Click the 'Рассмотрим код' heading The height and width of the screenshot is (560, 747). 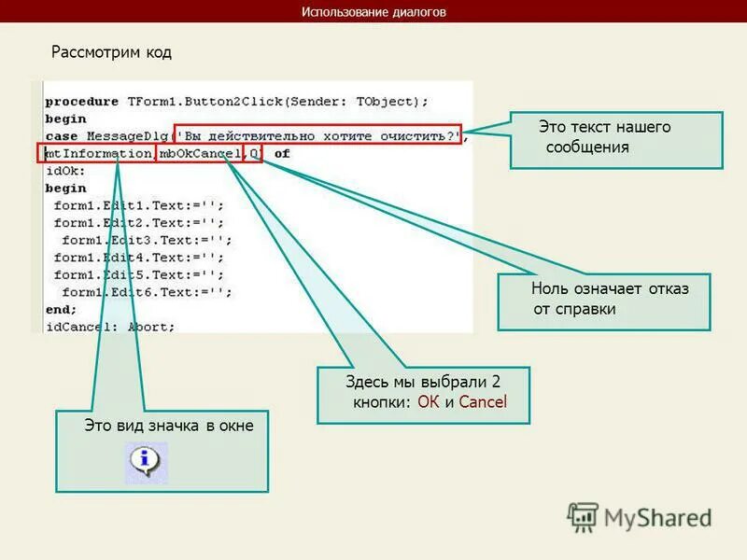(x=111, y=53)
